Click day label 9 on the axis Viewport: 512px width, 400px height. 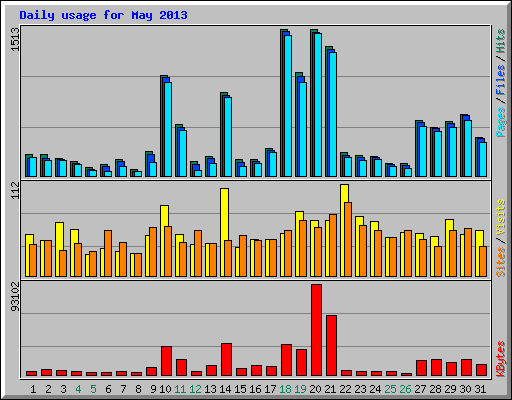(x=153, y=389)
